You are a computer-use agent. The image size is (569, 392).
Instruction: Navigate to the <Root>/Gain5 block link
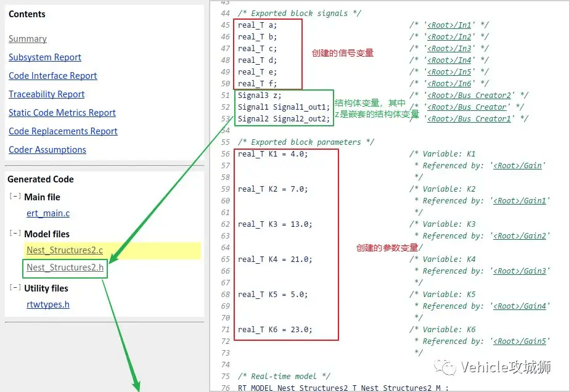click(x=520, y=341)
